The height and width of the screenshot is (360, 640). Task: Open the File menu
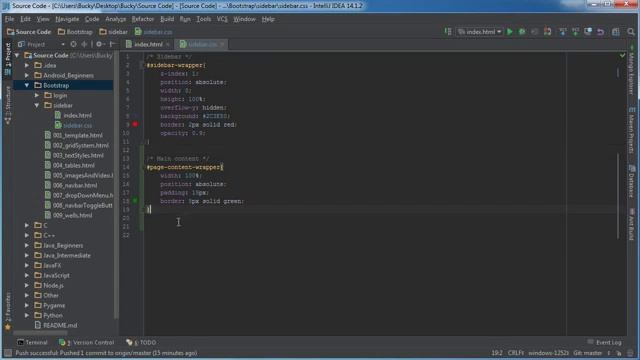9,19
